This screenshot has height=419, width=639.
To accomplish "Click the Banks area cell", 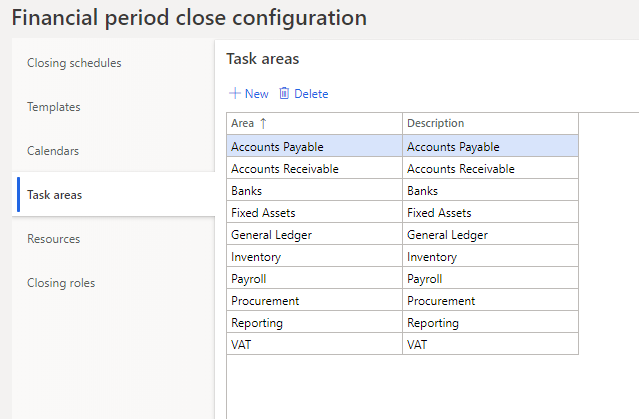I will pos(247,191).
